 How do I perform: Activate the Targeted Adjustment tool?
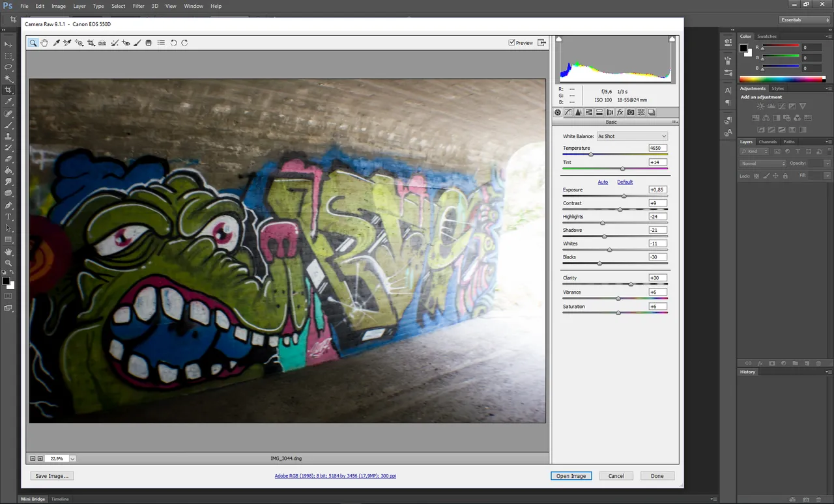[x=79, y=43]
